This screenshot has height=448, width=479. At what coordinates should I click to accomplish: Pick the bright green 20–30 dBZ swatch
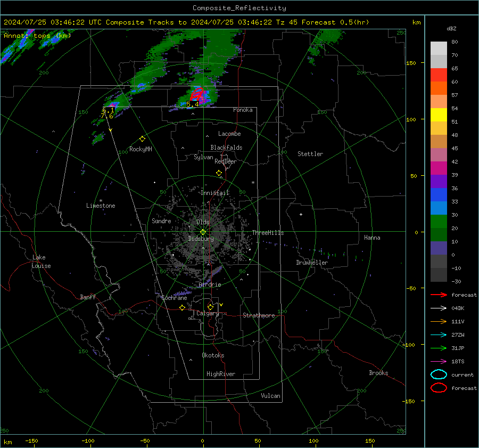(439, 222)
